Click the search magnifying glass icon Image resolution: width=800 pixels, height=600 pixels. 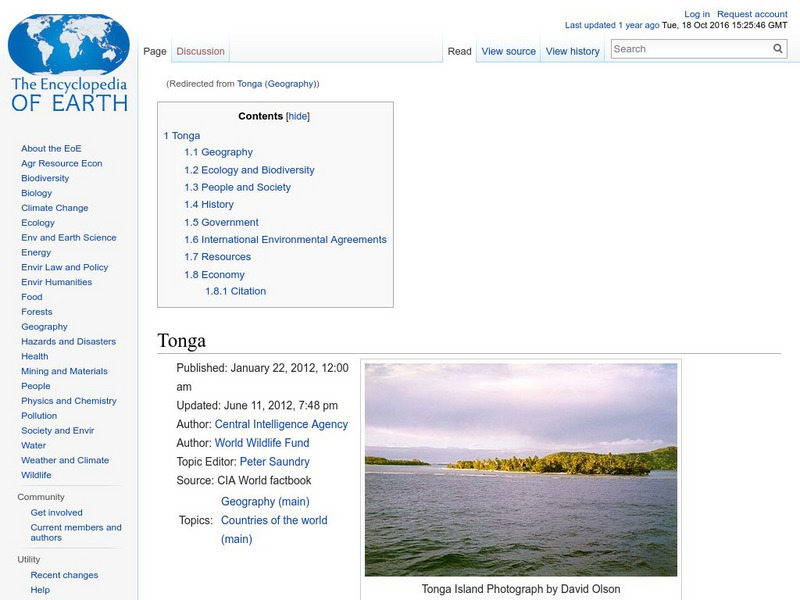[777, 47]
